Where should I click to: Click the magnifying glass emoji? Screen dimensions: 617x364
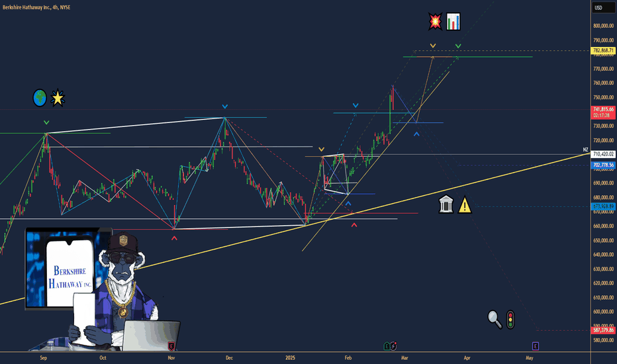tap(495, 320)
